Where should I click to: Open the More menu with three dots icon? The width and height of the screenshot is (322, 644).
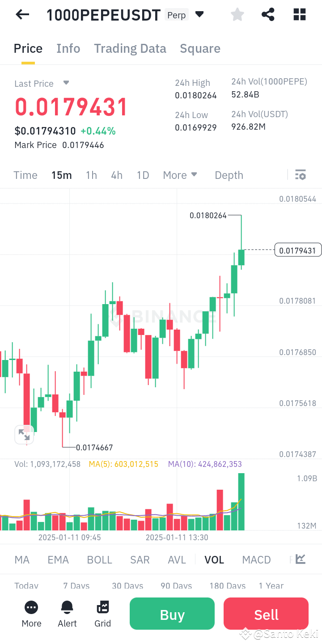31,614
